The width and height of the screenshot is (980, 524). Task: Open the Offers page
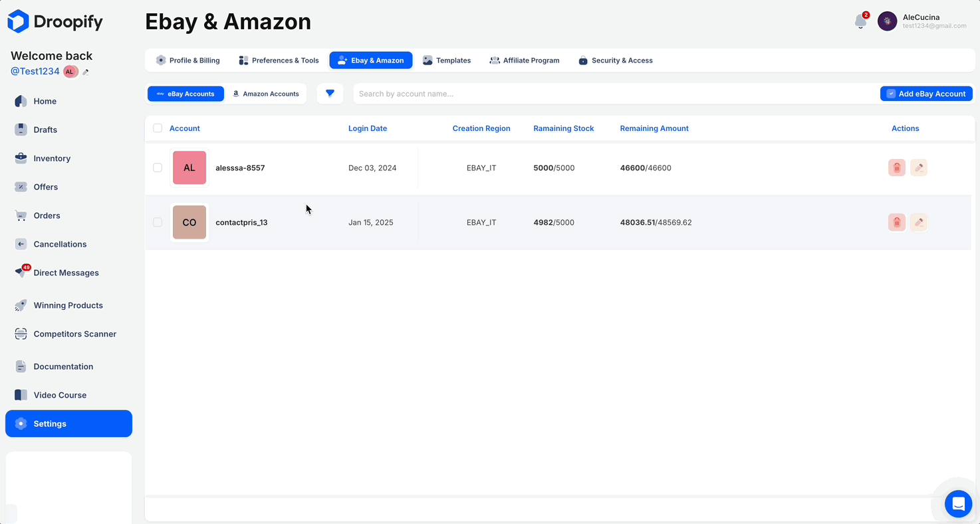pyautogui.click(x=68, y=187)
